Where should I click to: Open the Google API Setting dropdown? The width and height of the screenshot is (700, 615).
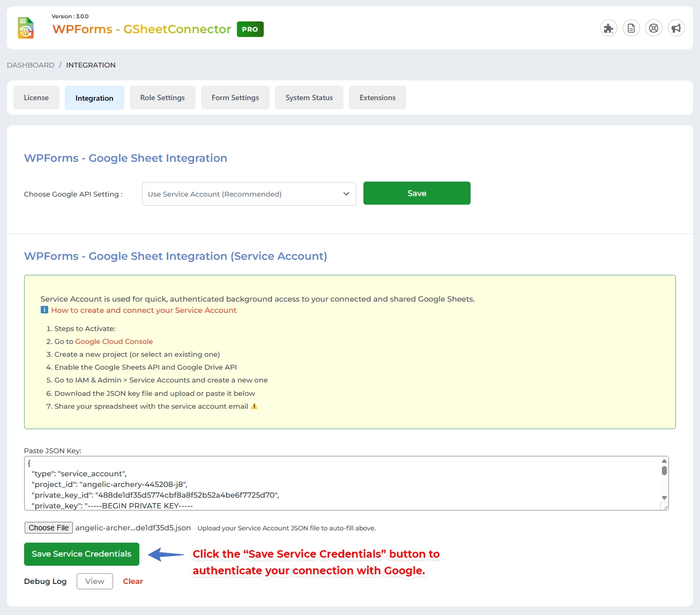pyautogui.click(x=249, y=194)
